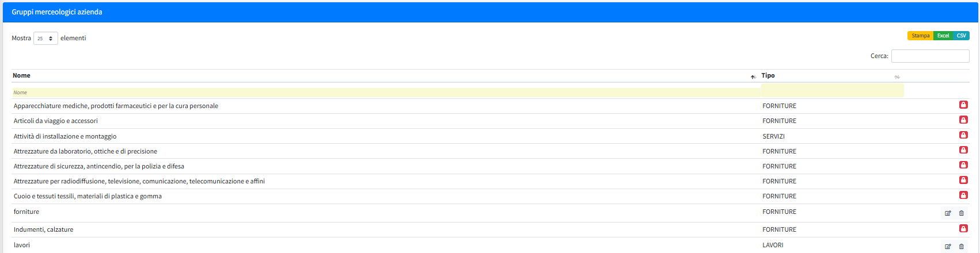Click lock icon for Cuoio e tessuti row
The image size is (980, 253).
pyautogui.click(x=963, y=195)
